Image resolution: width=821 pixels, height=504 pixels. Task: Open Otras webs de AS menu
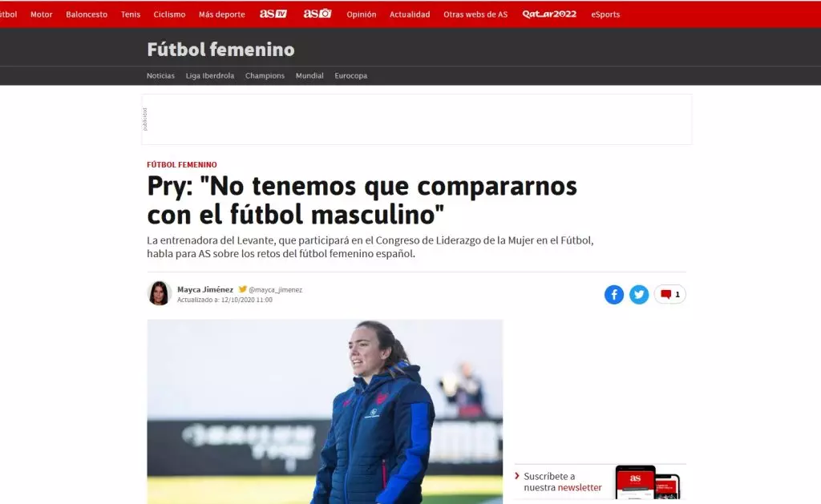click(475, 14)
